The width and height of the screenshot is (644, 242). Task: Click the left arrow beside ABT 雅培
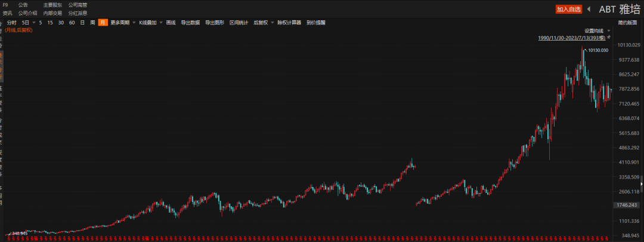[589, 9]
